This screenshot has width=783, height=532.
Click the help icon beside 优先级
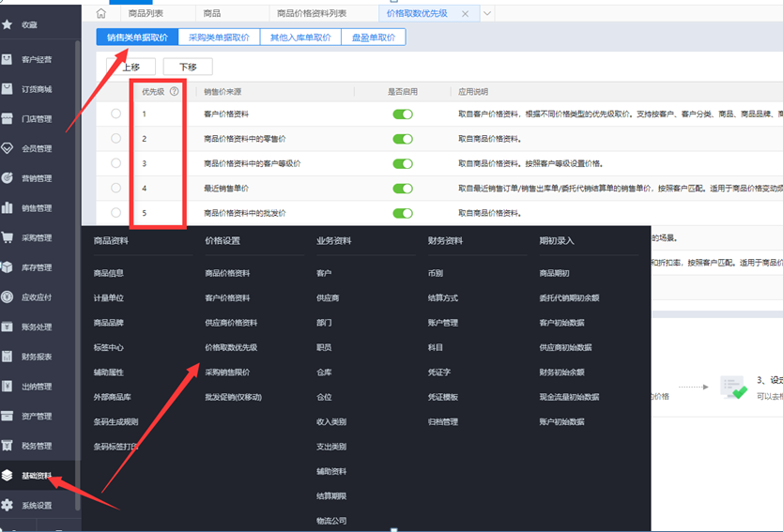tap(174, 92)
